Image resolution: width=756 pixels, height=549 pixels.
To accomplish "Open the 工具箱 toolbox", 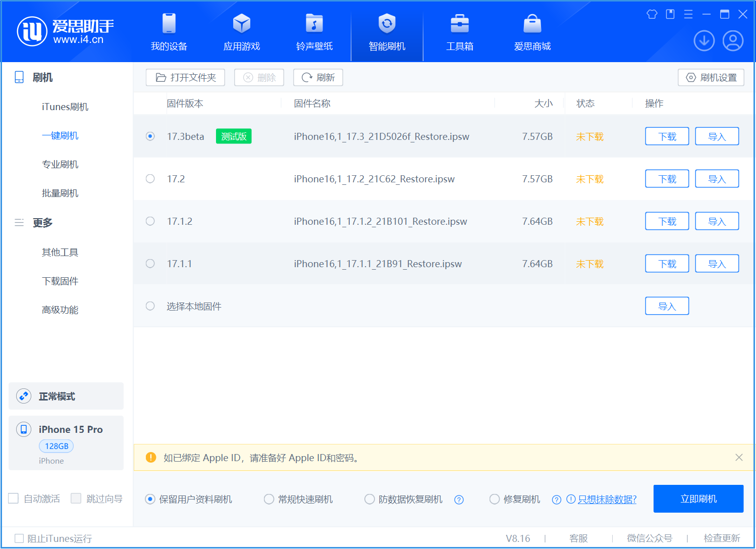I will point(459,32).
